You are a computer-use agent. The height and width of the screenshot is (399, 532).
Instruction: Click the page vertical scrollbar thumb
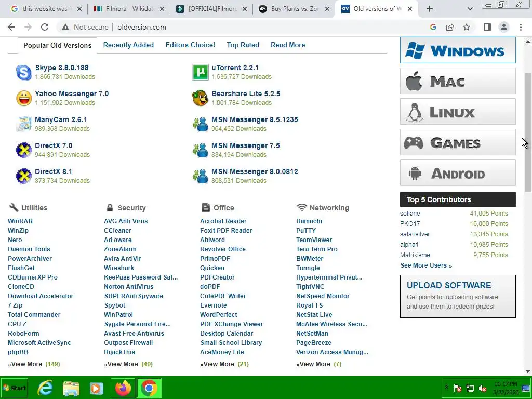coord(528,132)
